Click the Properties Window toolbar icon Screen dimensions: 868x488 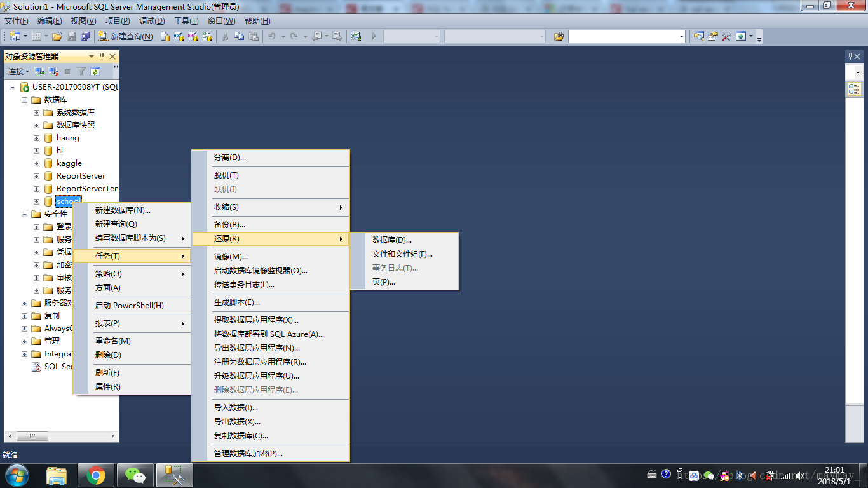click(x=713, y=36)
